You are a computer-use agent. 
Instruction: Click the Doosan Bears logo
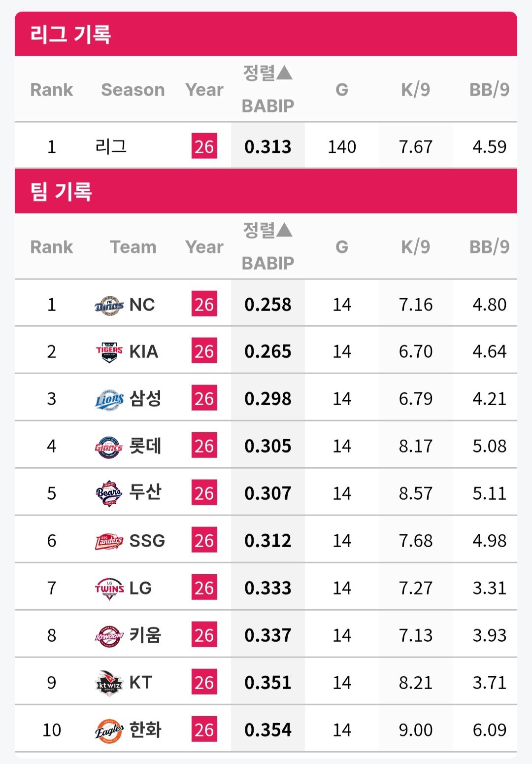(109, 493)
